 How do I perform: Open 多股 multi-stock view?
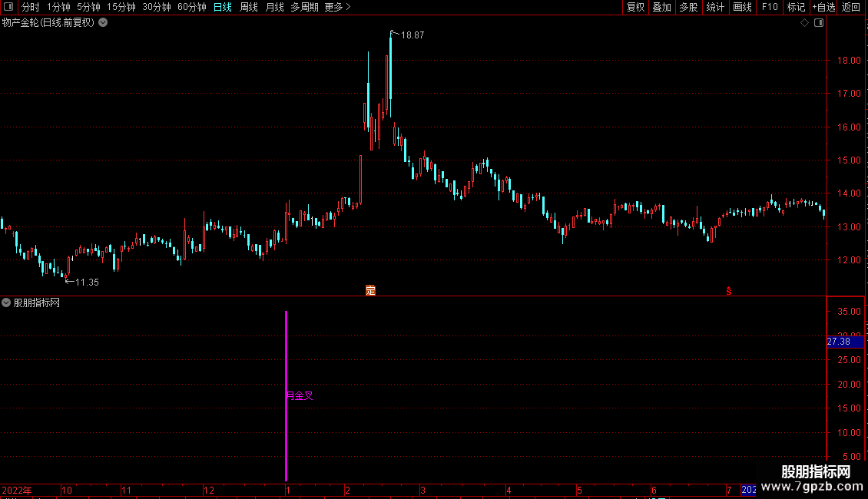(688, 7)
